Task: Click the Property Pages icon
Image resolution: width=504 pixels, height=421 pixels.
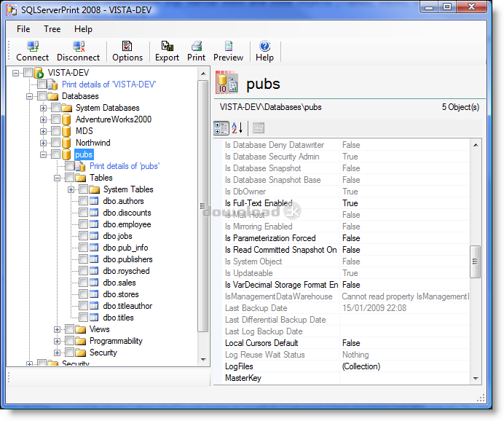Action: tap(259, 128)
